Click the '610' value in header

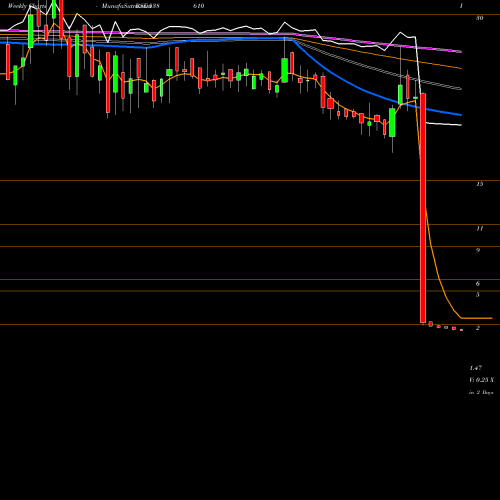click(x=198, y=6)
